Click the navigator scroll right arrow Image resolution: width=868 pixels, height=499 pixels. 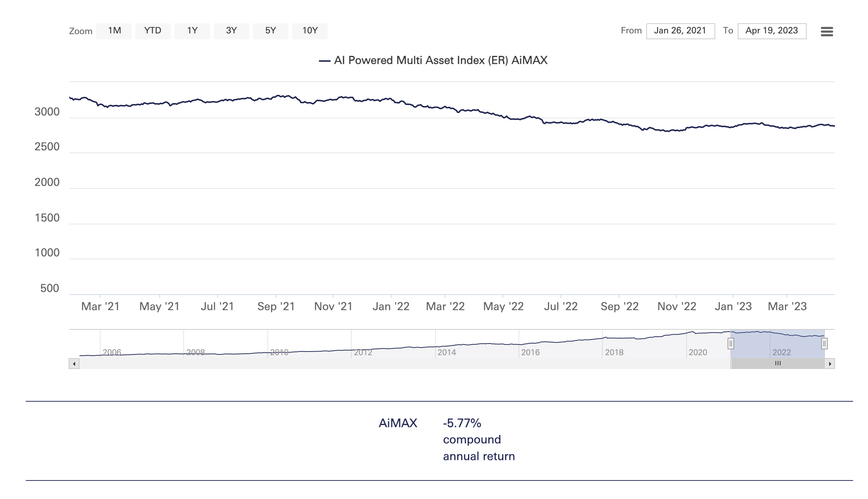830,364
